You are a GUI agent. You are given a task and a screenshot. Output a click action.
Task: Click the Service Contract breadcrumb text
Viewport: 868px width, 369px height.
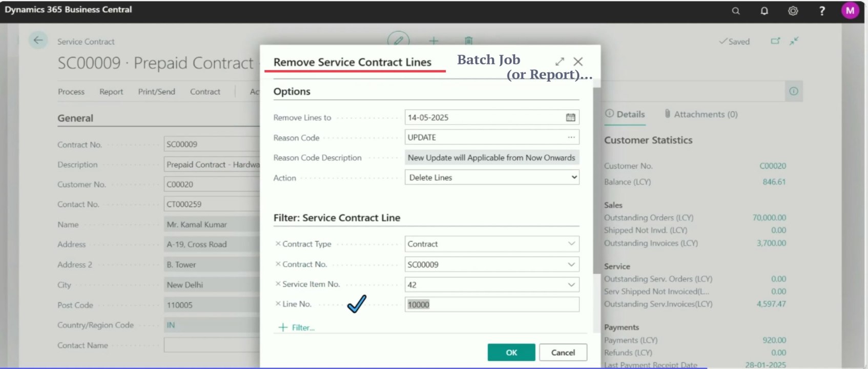click(86, 42)
